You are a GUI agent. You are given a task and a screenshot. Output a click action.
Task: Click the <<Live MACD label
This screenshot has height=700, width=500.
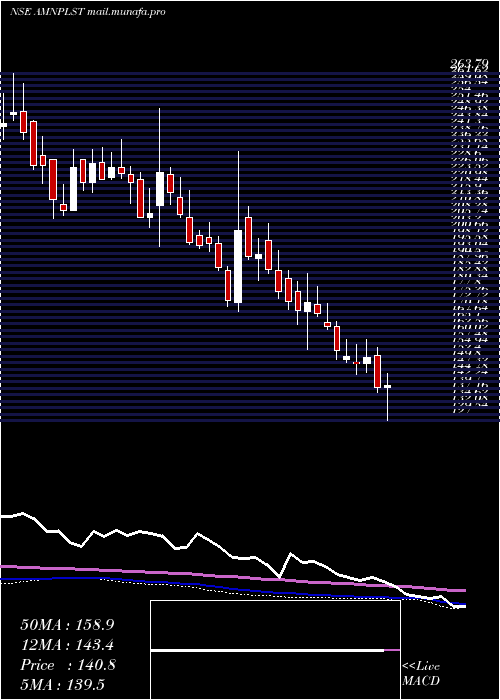pos(421,674)
